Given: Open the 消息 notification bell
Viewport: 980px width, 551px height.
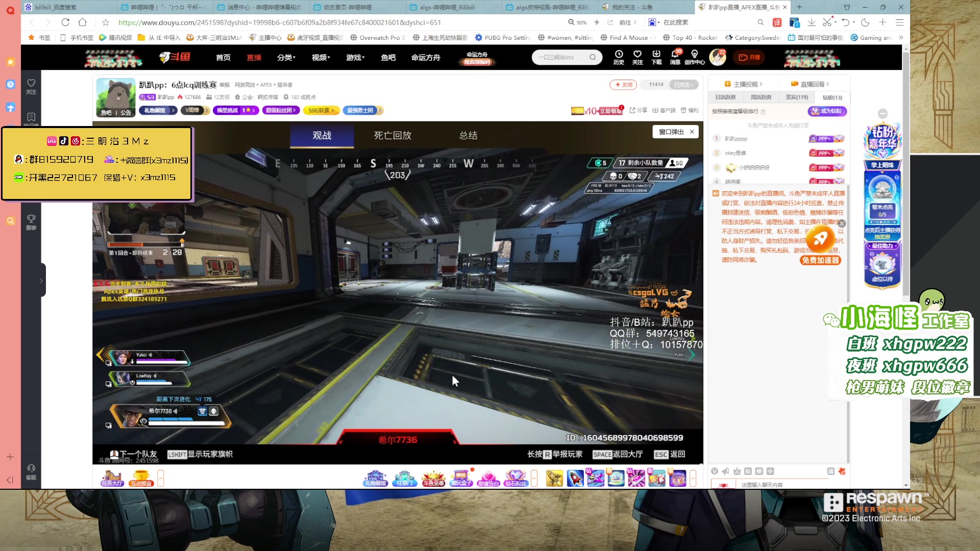Looking at the screenshot, I should click(x=675, y=57).
